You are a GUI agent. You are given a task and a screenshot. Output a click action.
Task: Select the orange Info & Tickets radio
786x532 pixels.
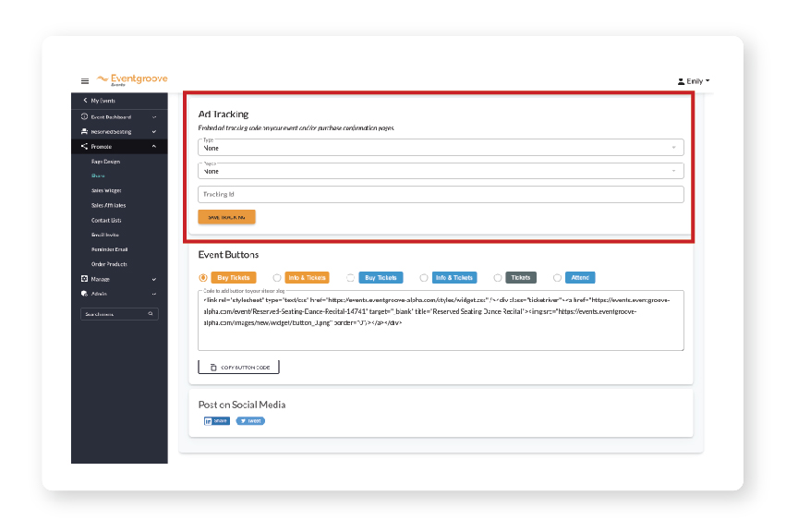coord(277,278)
